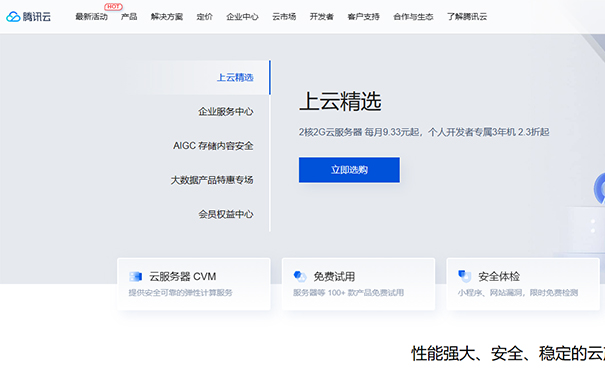This screenshot has width=605, height=375.
Task: Click the 性能强大、安全、稳定 section heading
Action: (x=508, y=353)
